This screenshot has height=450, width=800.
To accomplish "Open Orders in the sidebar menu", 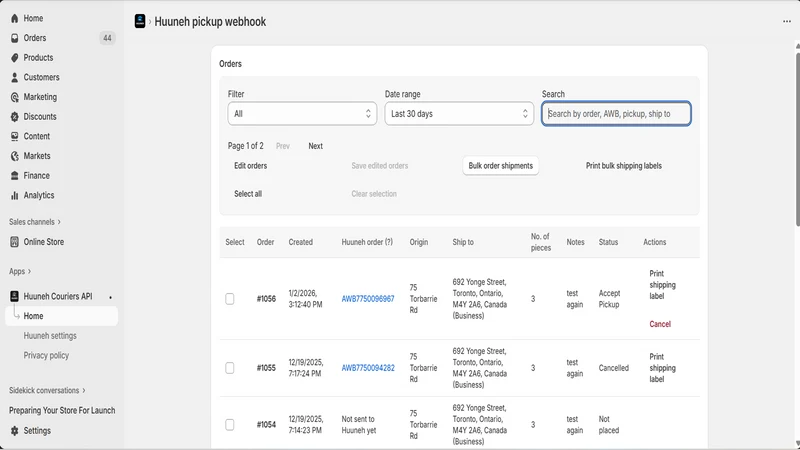I will tap(35, 38).
